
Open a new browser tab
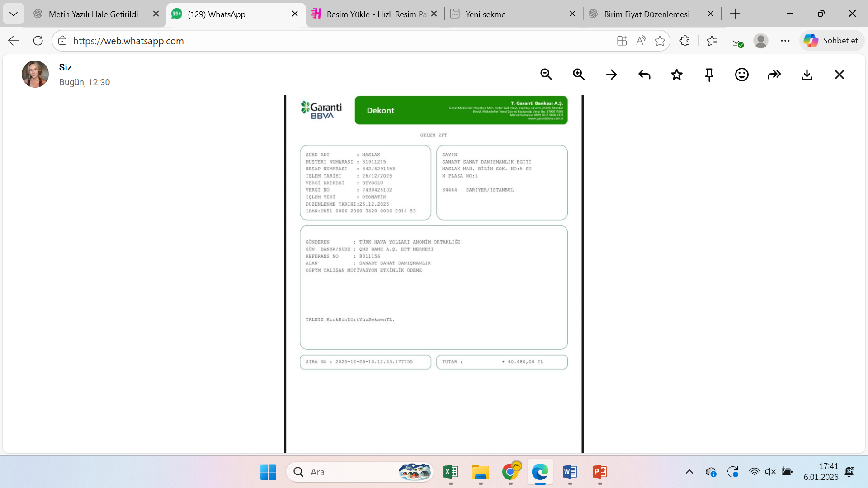pyautogui.click(x=735, y=14)
